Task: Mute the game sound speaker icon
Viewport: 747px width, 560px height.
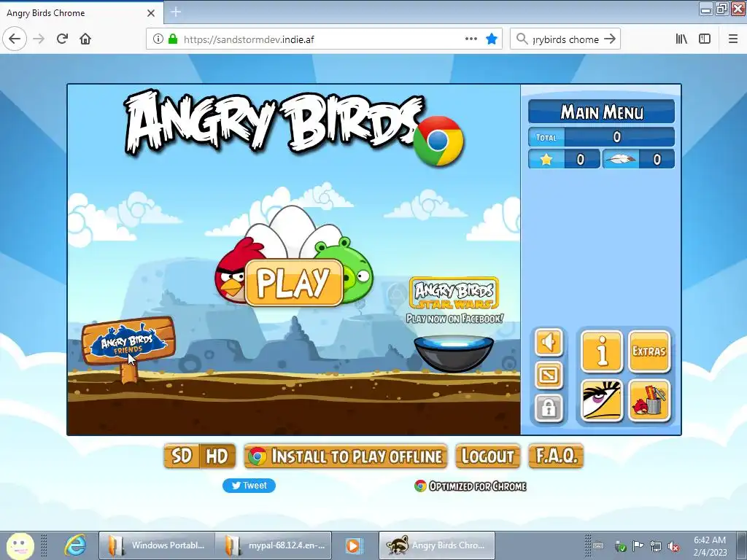Action: click(x=549, y=343)
